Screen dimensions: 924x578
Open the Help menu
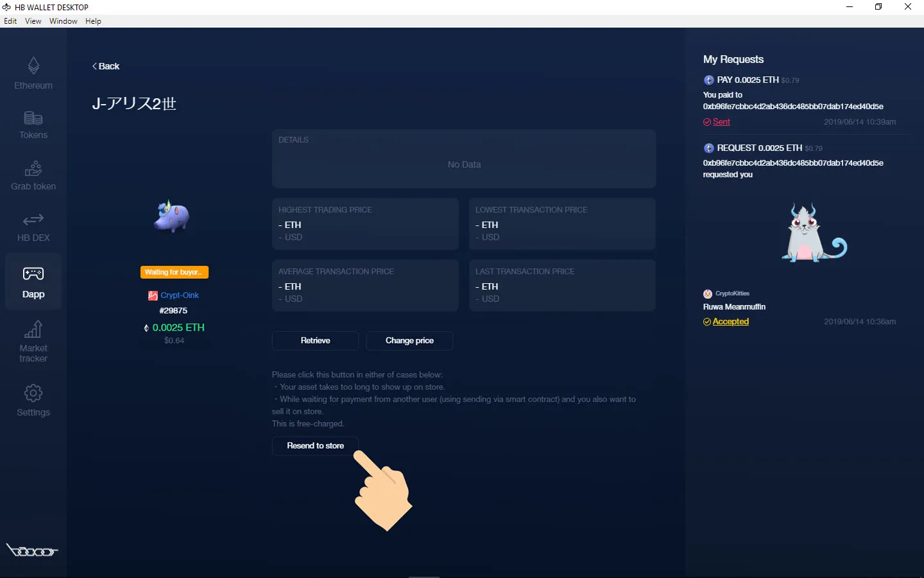93,21
